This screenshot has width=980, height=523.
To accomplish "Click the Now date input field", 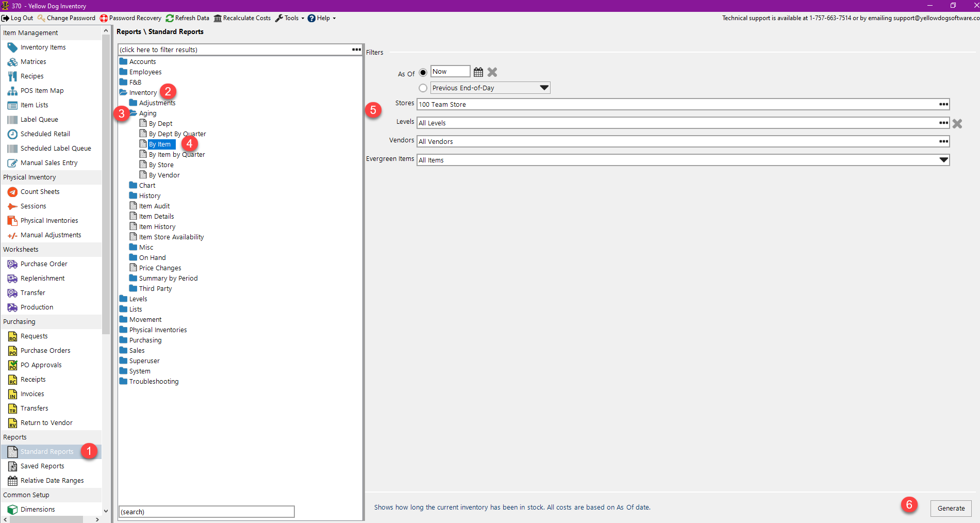I will 450,72.
